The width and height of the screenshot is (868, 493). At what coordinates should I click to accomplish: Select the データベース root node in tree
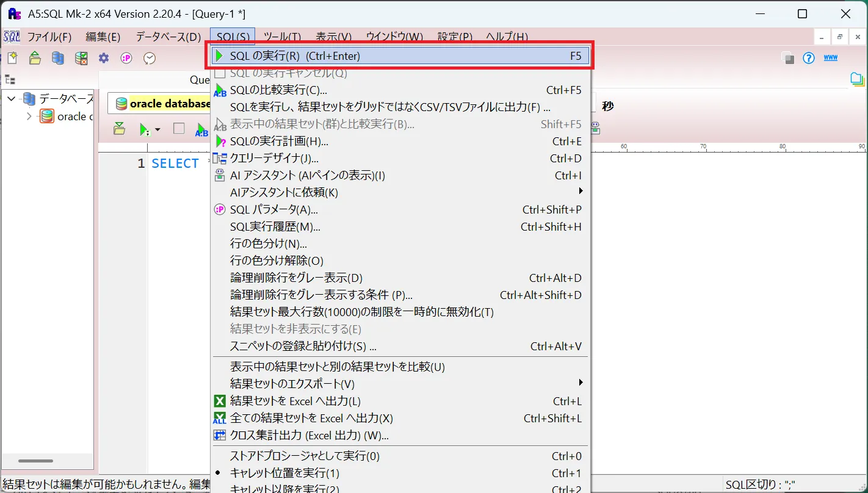click(x=58, y=99)
